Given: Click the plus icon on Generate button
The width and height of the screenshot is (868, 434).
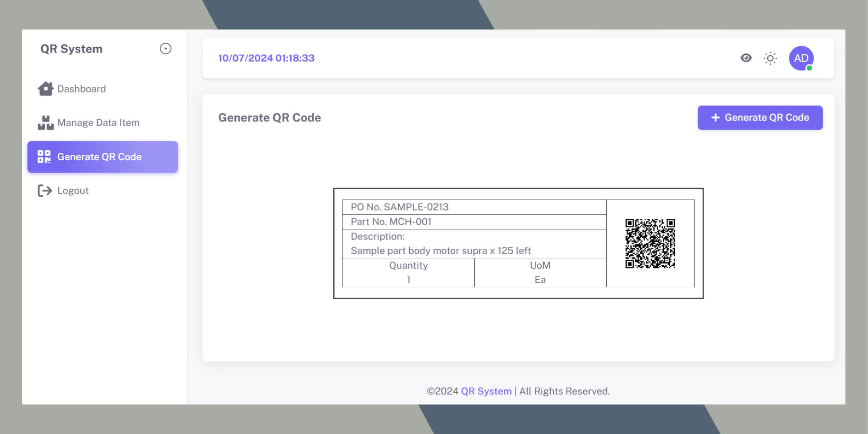Looking at the screenshot, I should tap(715, 118).
